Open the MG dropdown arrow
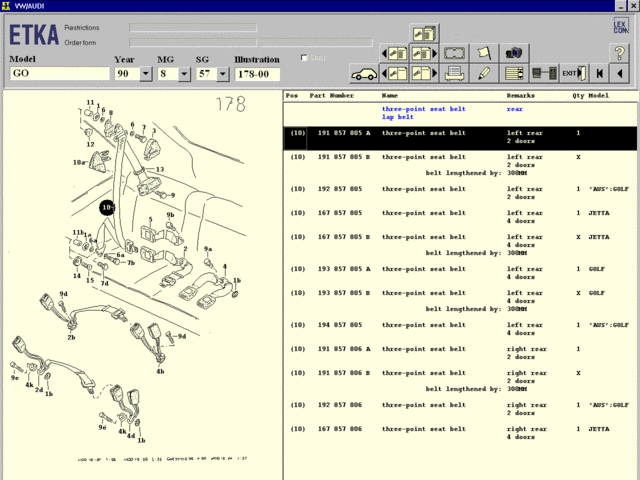Image resolution: width=640 pixels, height=480 pixels. (x=184, y=74)
